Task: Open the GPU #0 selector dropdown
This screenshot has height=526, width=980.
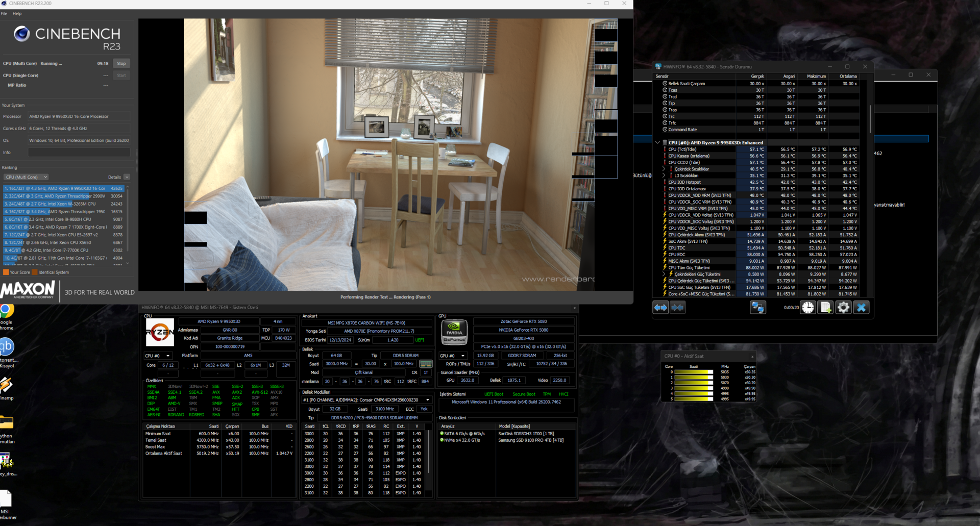Action: pyautogui.click(x=453, y=356)
